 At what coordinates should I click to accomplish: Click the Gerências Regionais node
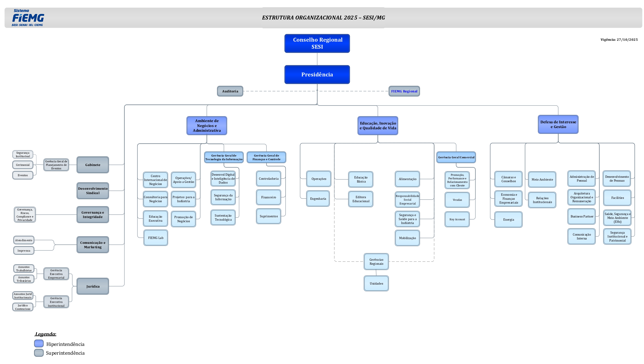376,262
